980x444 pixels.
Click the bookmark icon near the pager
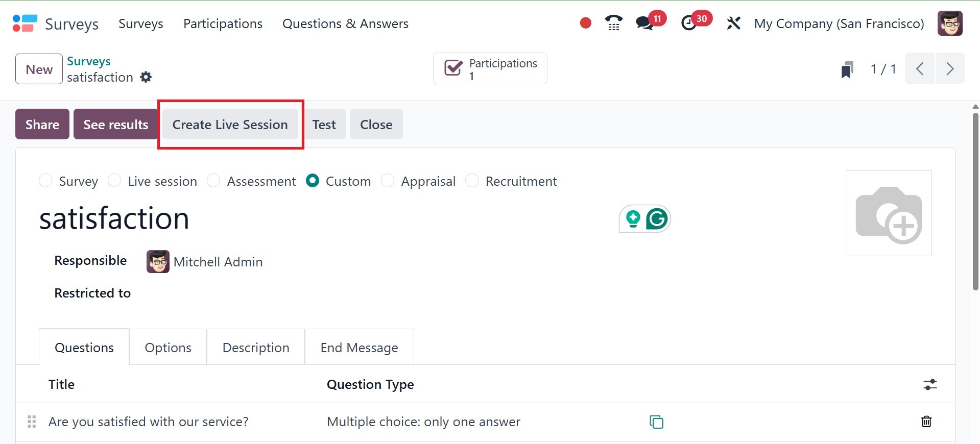click(847, 69)
